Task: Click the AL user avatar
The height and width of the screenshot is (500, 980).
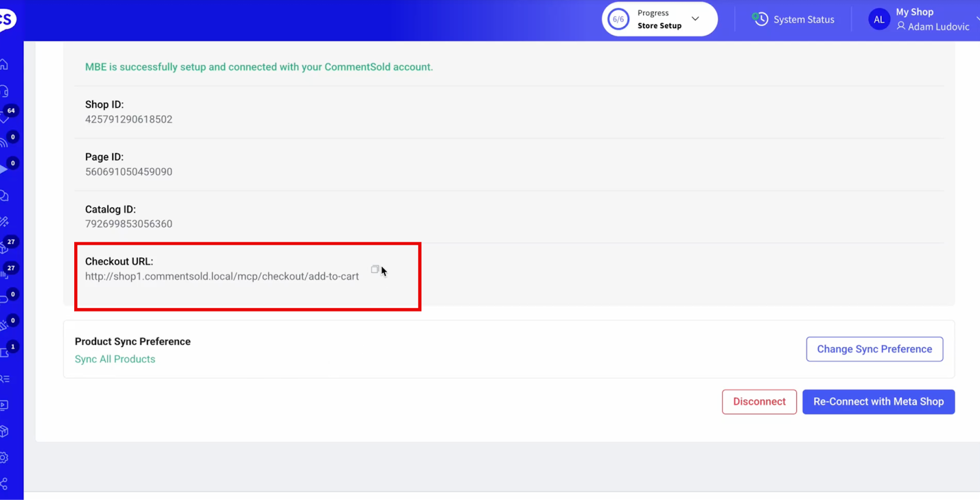Action: click(879, 20)
